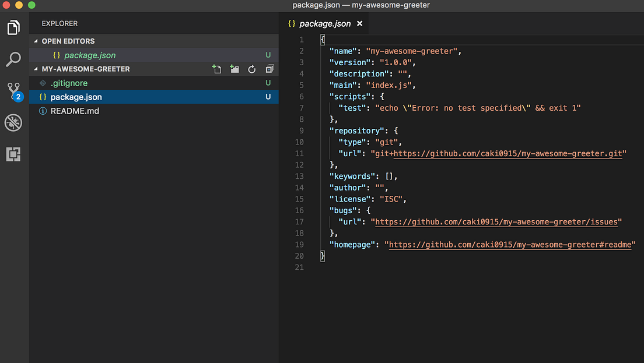
Task: Expand package.json entry under Open Editors
Action: (x=90, y=55)
